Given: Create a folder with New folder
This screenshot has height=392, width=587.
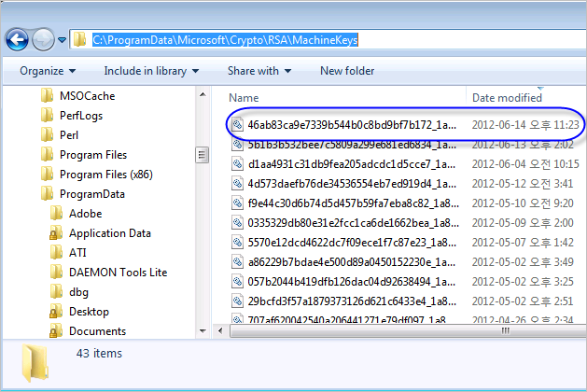Looking at the screenshot, I should click(347, 71).
